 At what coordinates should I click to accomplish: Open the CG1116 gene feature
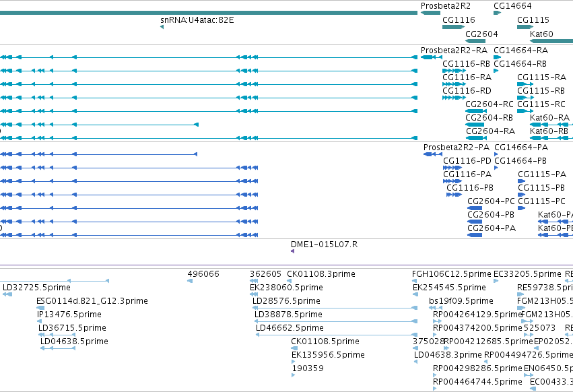click(x=453, y=27)
